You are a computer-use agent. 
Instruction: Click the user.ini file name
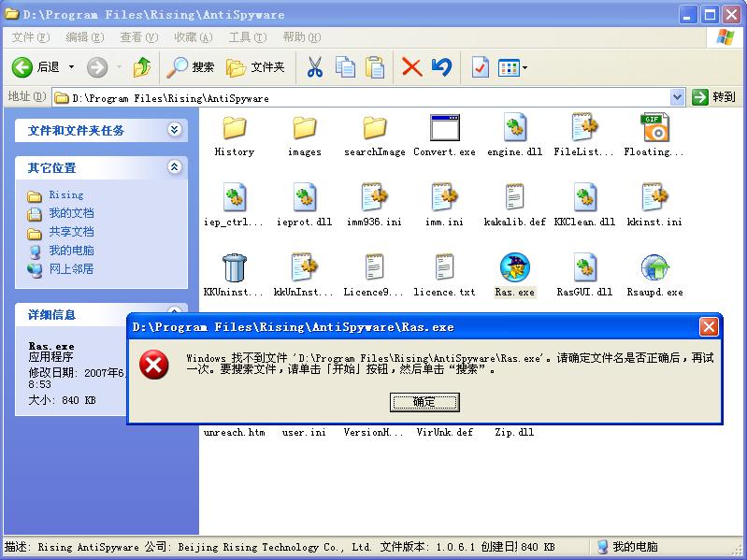(x=304, y=432)
